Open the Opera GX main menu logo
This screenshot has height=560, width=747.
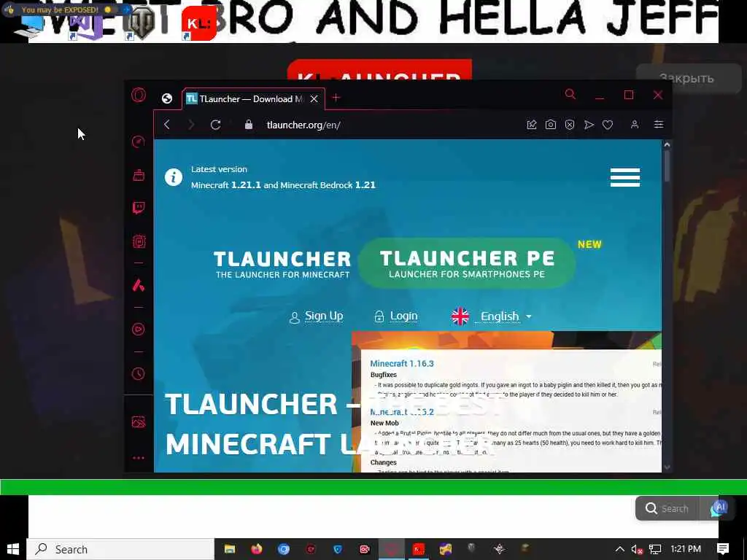coord(139,95)
